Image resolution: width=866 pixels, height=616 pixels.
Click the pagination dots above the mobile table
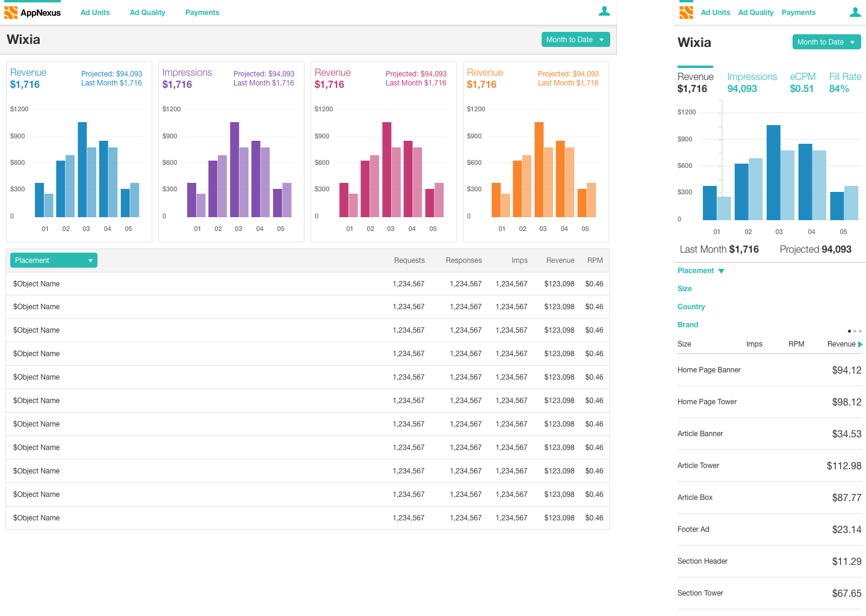[x=855, y=331]
